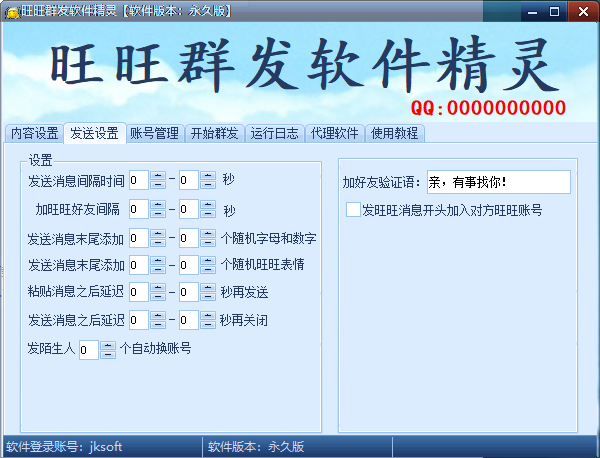600x458 pixels.
Task: Adjust 发送消息之后延迟 maximum spinner
Action: pyautogui.click(x=207, y=321)
